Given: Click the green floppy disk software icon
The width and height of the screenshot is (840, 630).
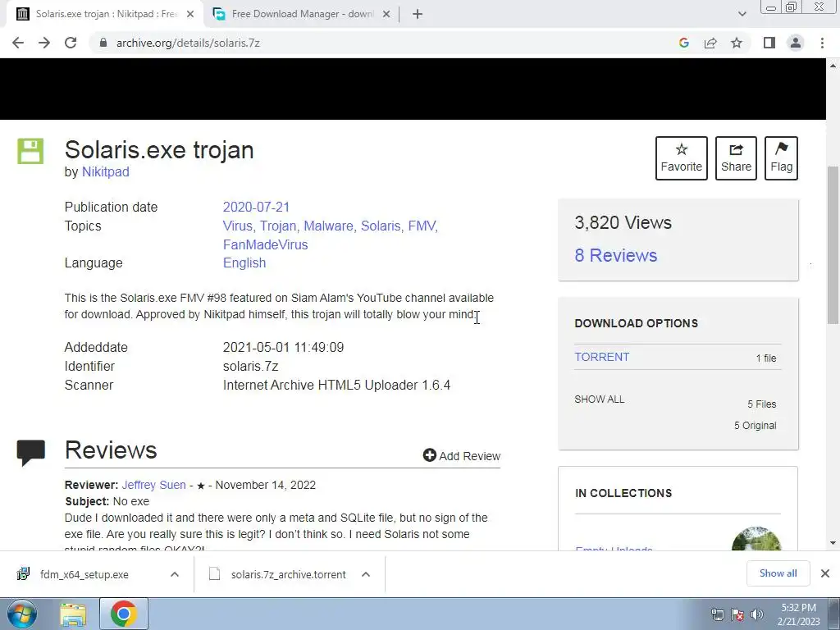Looking at the screenshot, I should [30, 151].
